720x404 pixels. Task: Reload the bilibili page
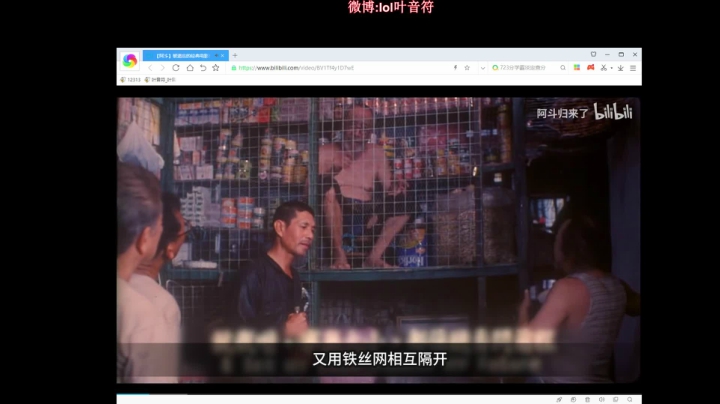pos(176,68)
